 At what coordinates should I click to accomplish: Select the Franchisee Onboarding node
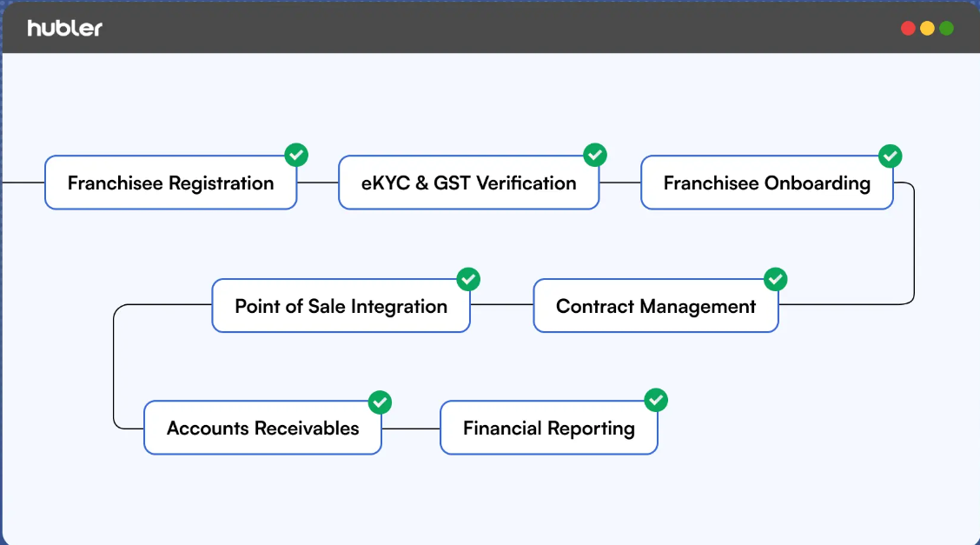(767, 183)
